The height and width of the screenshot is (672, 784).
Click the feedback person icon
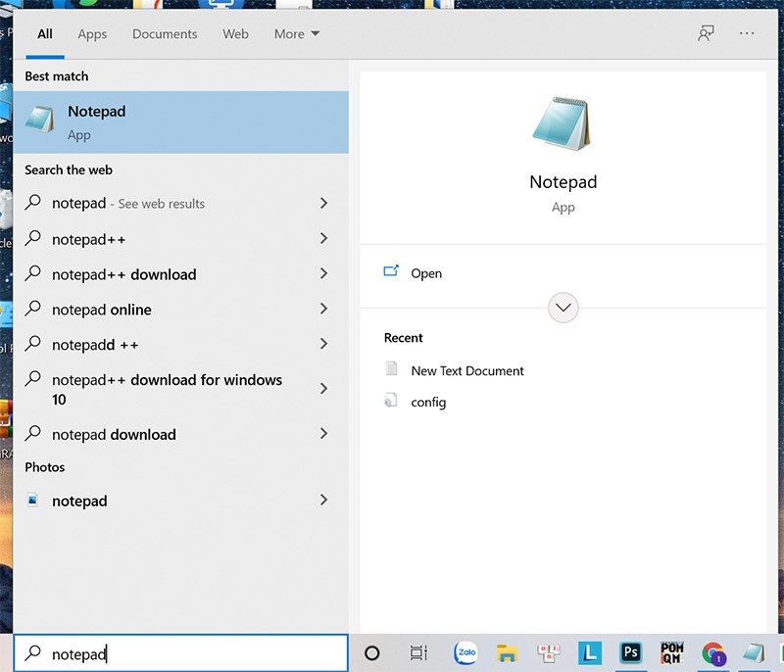coord(706,33)
